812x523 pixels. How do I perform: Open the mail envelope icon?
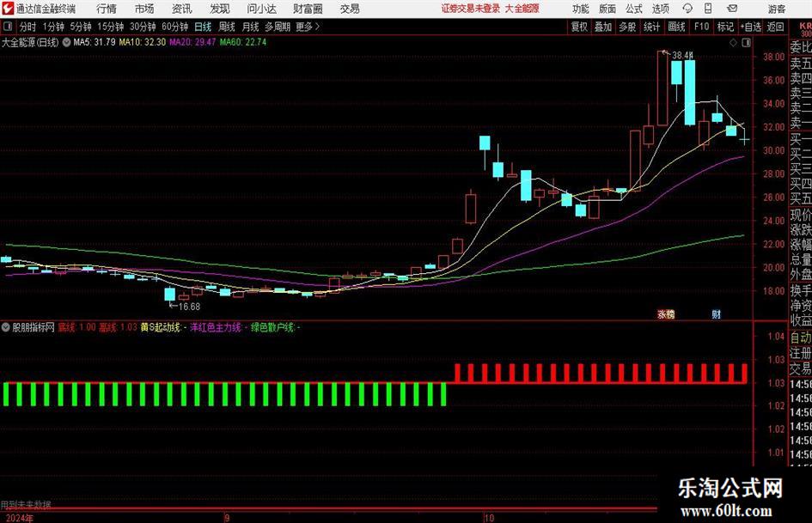click(732, 9)
